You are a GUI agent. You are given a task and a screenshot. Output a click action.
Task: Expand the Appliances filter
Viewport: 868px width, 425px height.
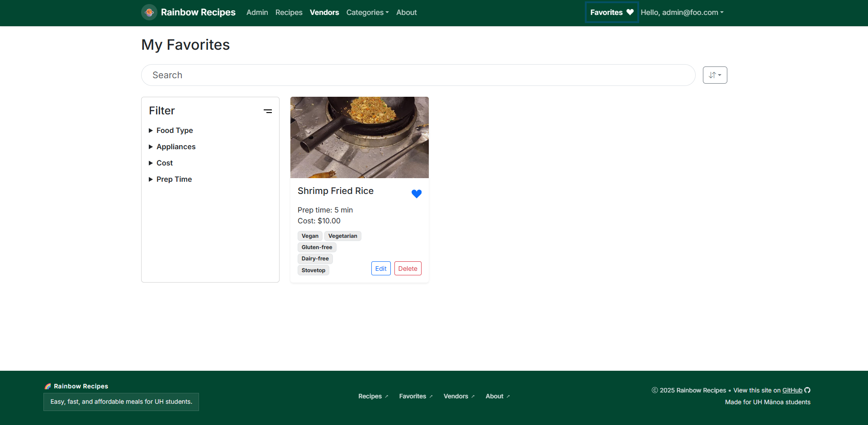tap(175, 146)
